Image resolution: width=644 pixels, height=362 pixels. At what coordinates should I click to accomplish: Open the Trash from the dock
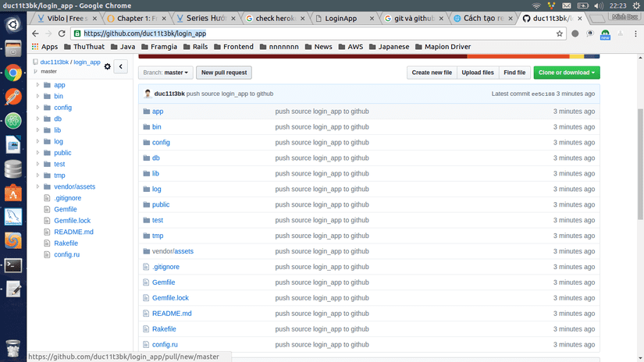pos(13,349)
